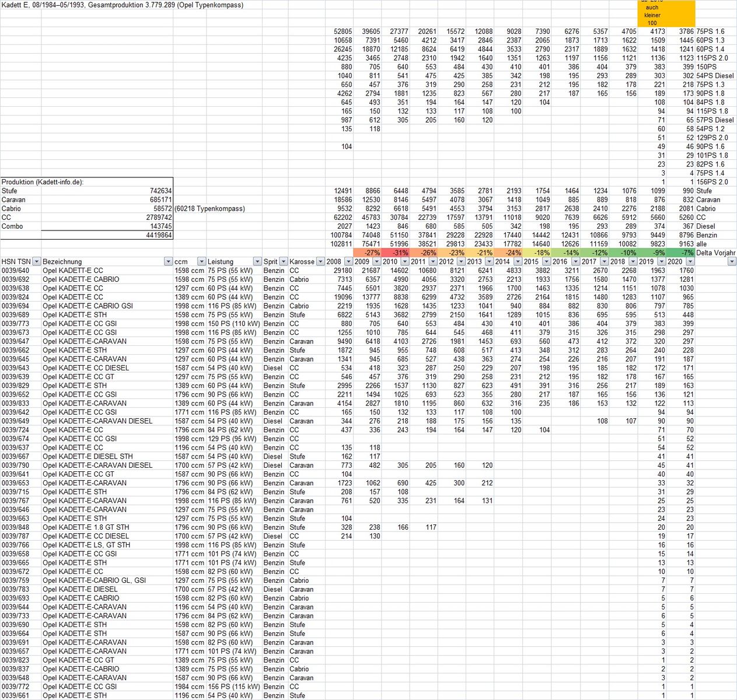The width and height of the screenshot is (737, 700).
Task: Open the HSN TSN column filter dropdown
Action: point(36,262)
